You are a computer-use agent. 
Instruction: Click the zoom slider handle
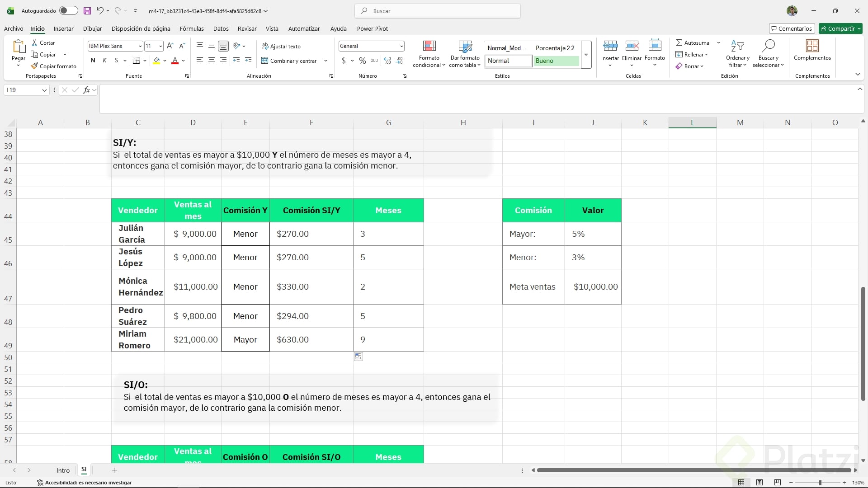pyautogui.click(x=820, y=483)
